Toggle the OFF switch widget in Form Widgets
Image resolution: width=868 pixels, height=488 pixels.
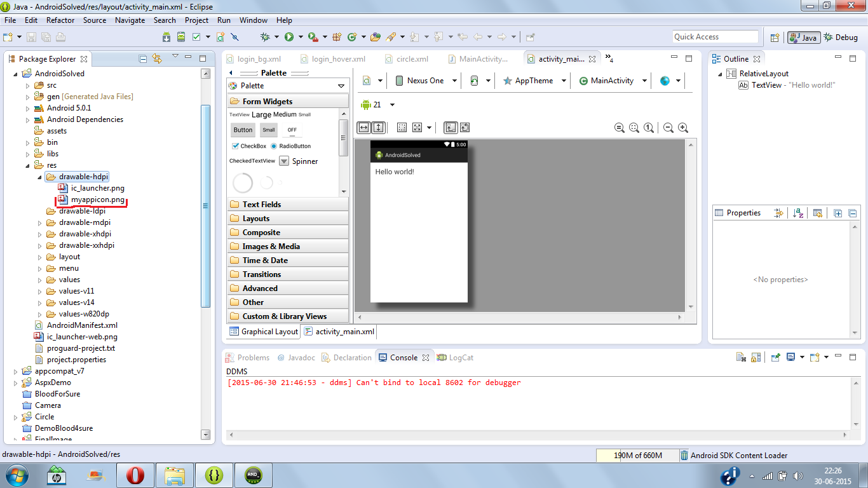292,130
